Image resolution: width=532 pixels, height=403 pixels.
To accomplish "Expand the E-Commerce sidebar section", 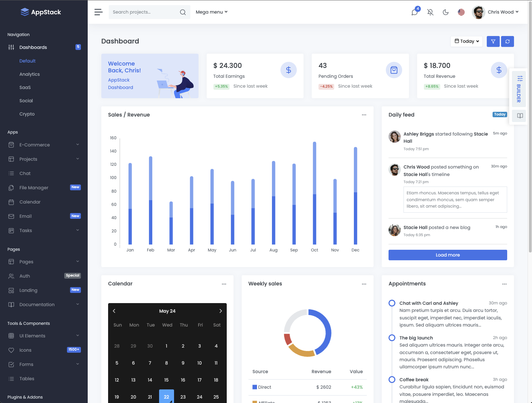I will [x=44, y=145].
